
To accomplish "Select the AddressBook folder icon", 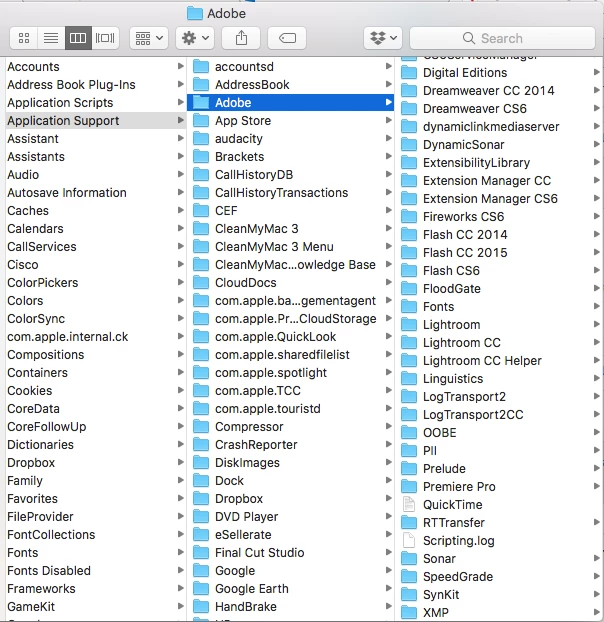I will pos(201,84).
